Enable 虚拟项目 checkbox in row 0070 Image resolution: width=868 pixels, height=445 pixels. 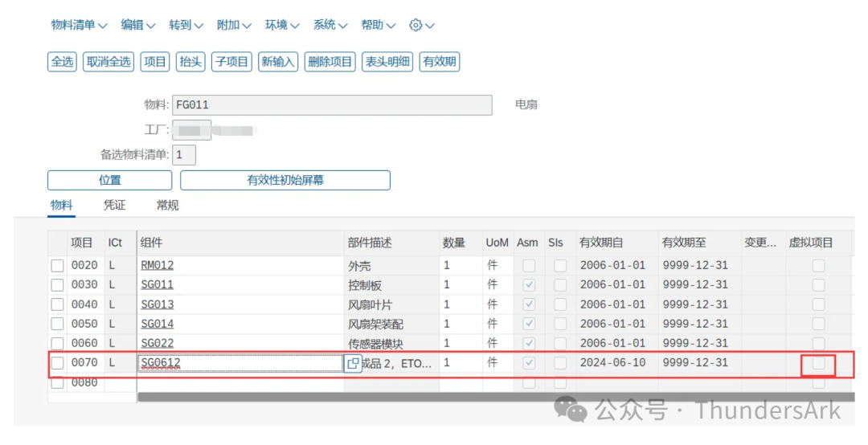(x=818, y=364)
